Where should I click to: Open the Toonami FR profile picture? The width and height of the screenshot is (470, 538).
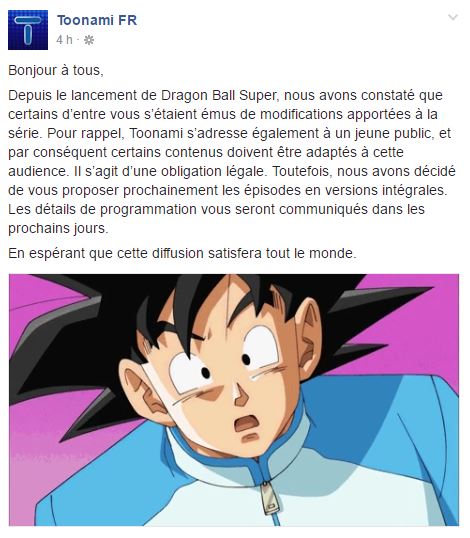point(28,30)
